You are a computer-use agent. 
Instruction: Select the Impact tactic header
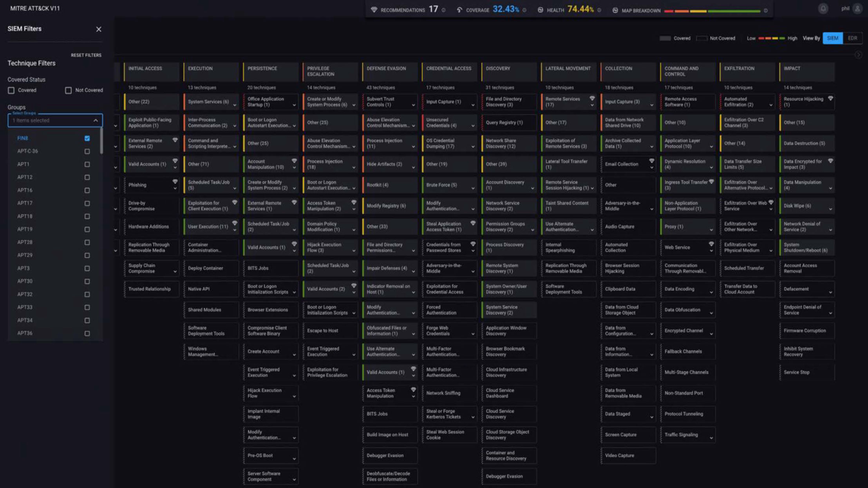tap(807, 71)
